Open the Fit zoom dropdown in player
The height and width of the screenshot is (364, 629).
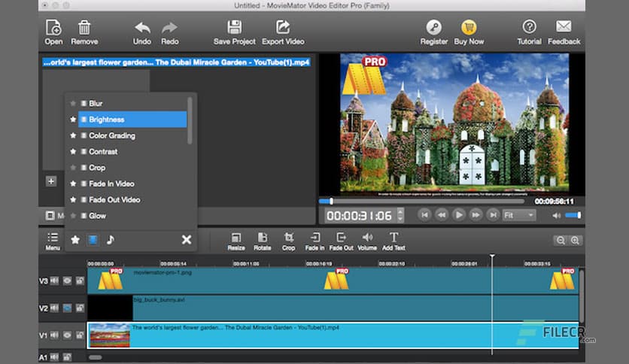click(x=519, y=215)
